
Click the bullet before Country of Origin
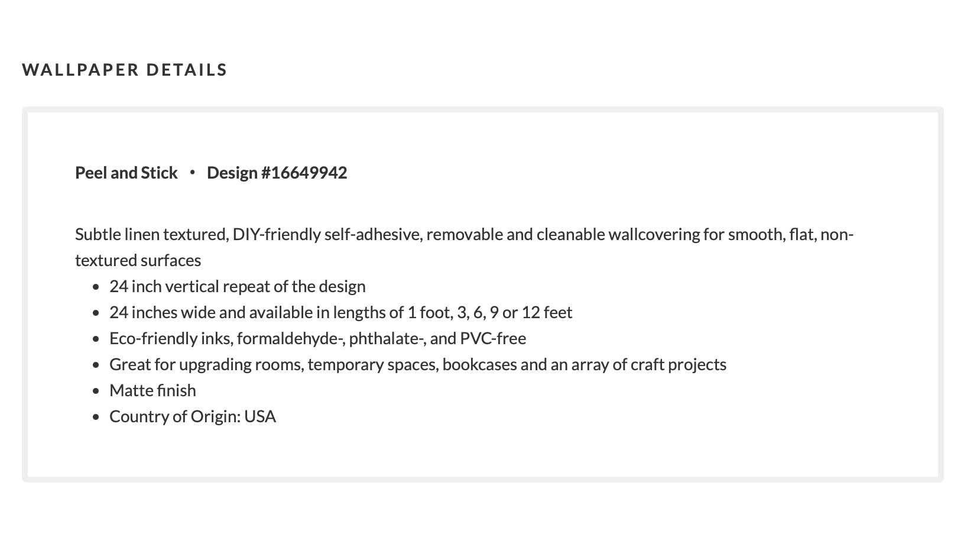(x=96, y=418)
